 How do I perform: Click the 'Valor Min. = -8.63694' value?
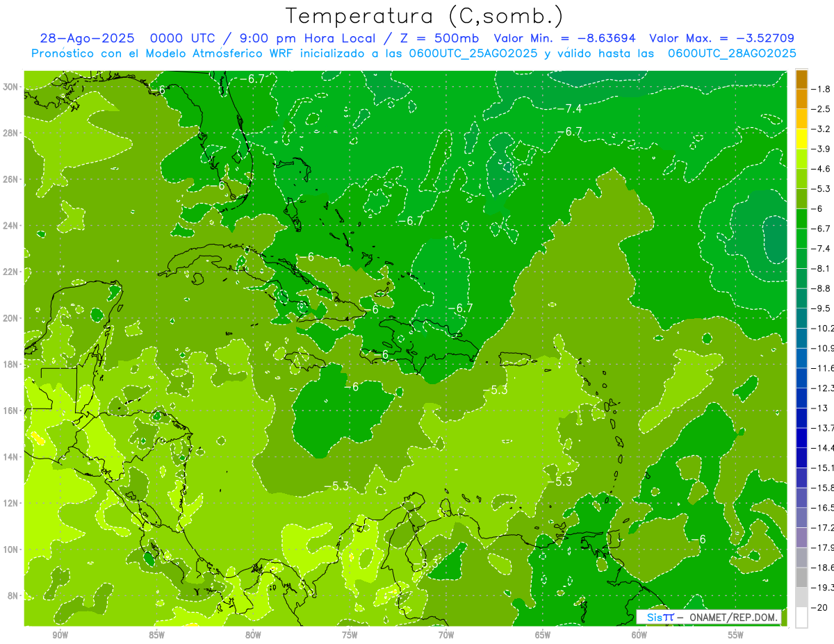564,38
